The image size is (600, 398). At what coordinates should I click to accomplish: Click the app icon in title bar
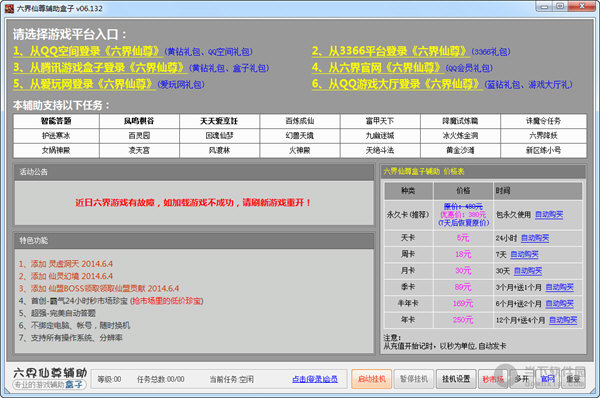(x=10, y=8)
